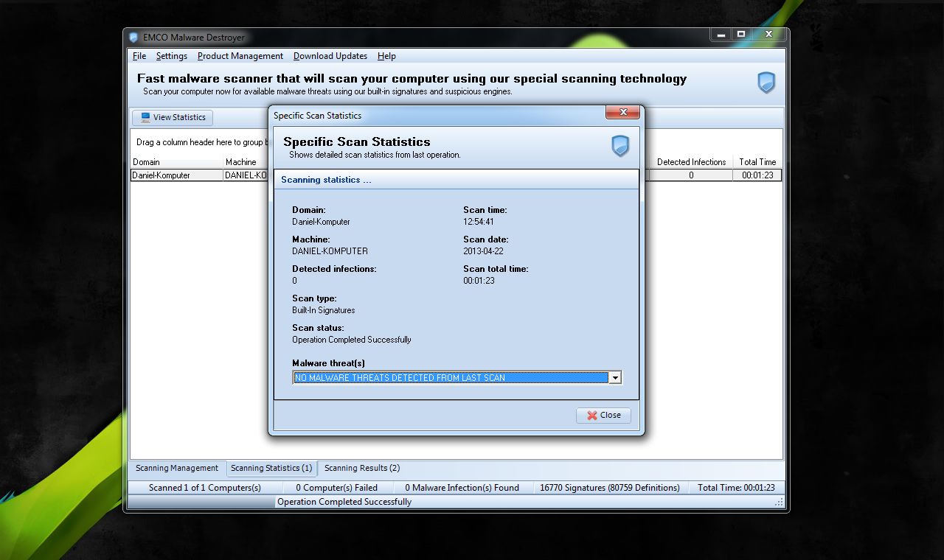Click the Total Time: 00:01:23 status entry
The image size is (944, 560).
pos(736,488)
